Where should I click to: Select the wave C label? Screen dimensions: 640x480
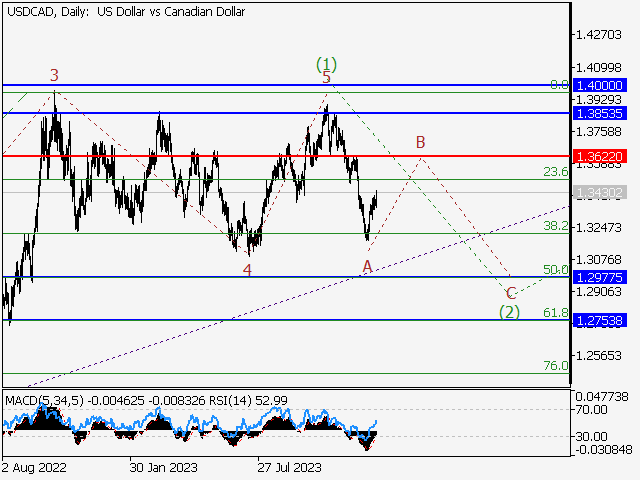click(511, 293)
